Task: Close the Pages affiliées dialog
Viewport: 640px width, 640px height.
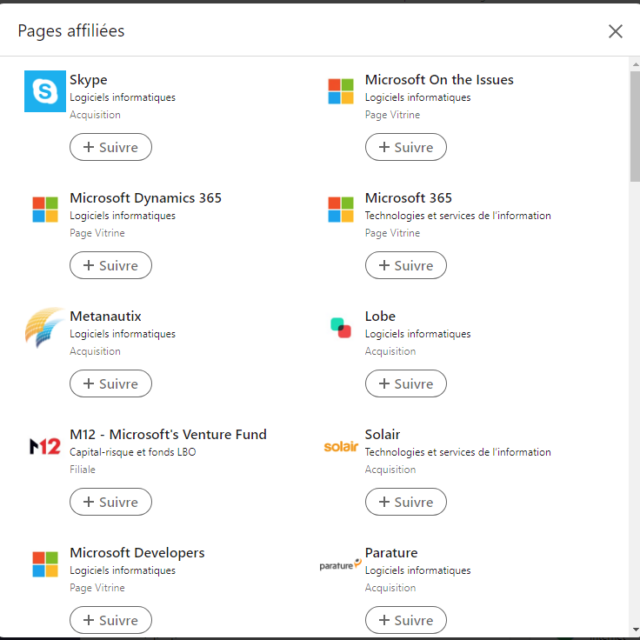Action: coord(616,31)
